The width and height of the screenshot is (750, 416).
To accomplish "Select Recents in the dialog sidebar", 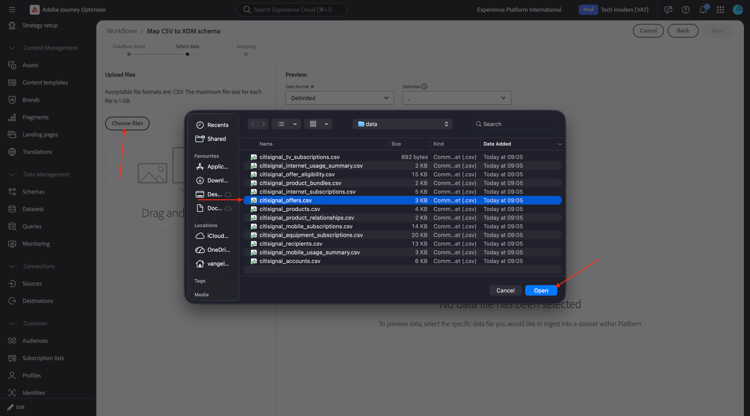I will click(x=212, y=125).
